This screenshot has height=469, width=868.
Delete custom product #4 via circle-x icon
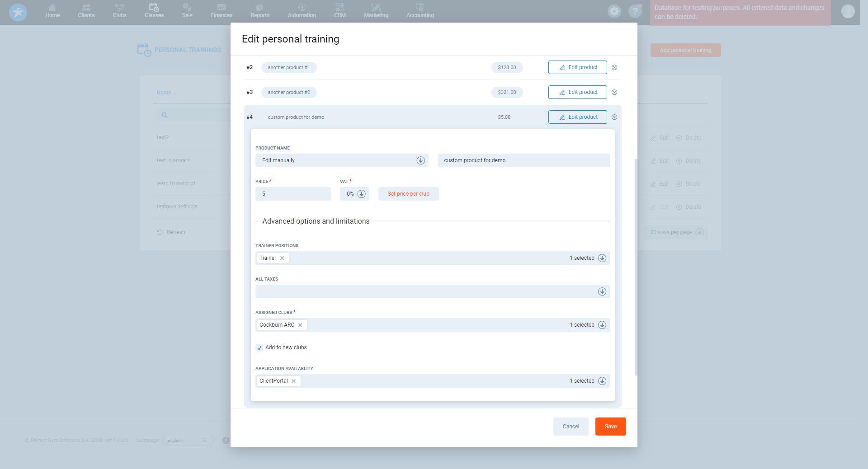[x=614, y=117]
